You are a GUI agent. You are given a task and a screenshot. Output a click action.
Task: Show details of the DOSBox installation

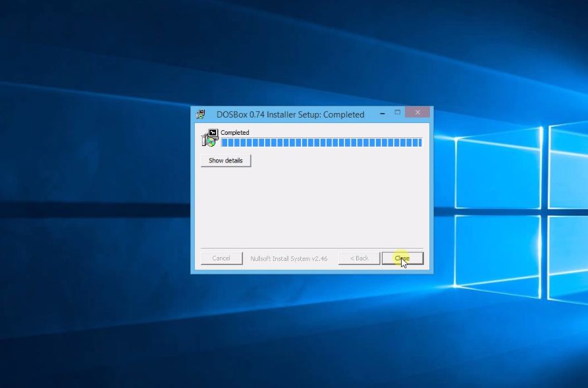226,160
